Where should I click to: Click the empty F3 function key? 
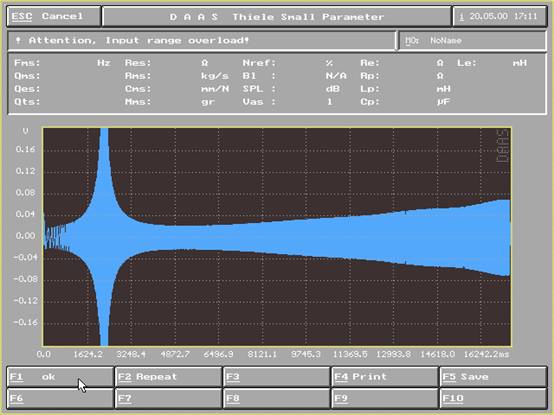[x=277, y=377]
